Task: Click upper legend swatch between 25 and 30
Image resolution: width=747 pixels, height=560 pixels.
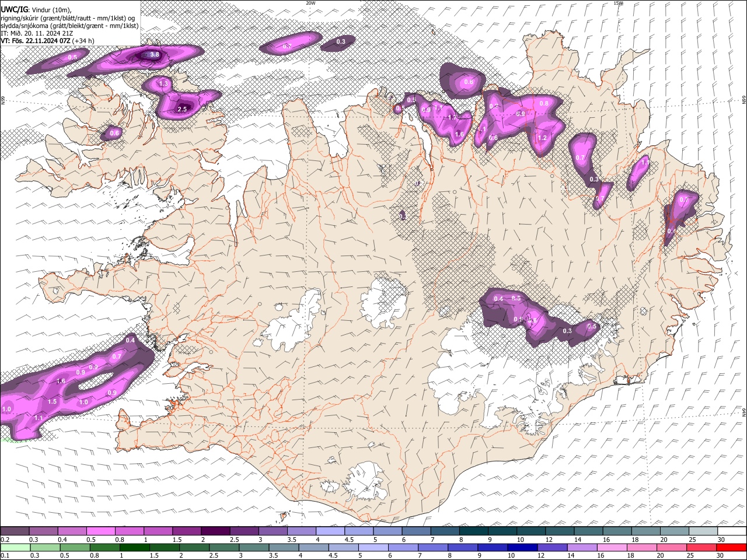Action: coord(703,531)
